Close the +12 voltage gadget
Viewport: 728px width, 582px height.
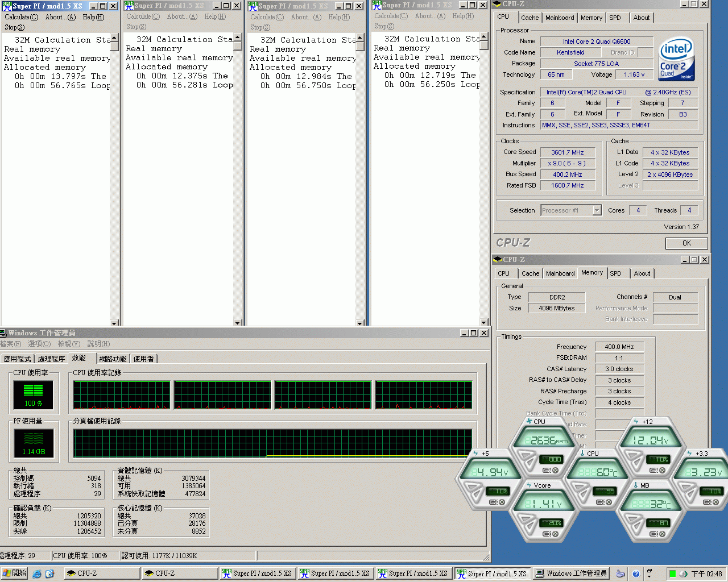pyautogui.click(x=662, y=470)
